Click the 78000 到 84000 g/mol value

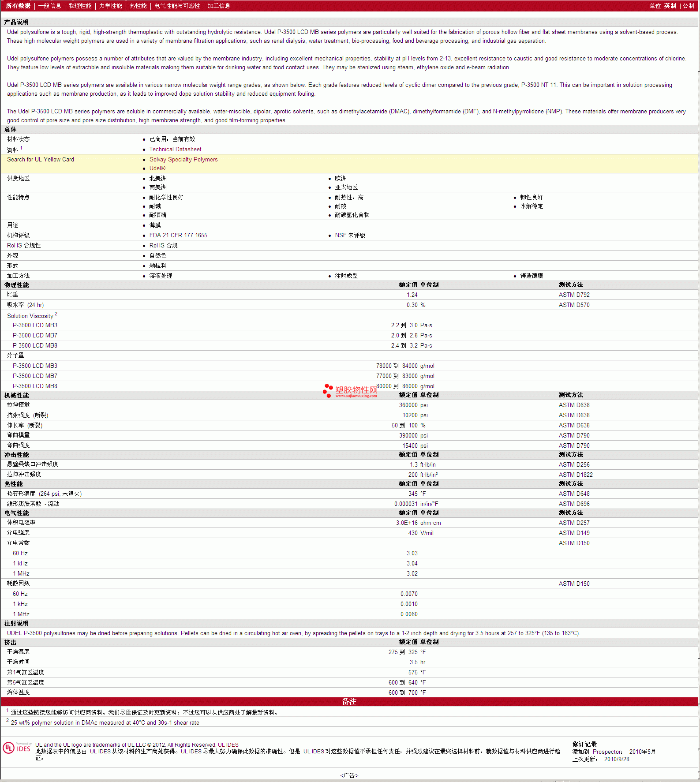[x=405, y=366]
